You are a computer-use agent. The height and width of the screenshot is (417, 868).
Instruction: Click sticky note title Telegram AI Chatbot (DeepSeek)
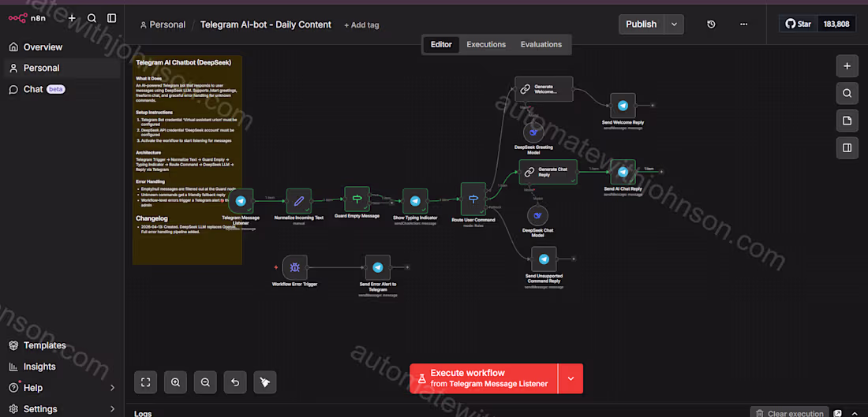click(x=184, y=62)
